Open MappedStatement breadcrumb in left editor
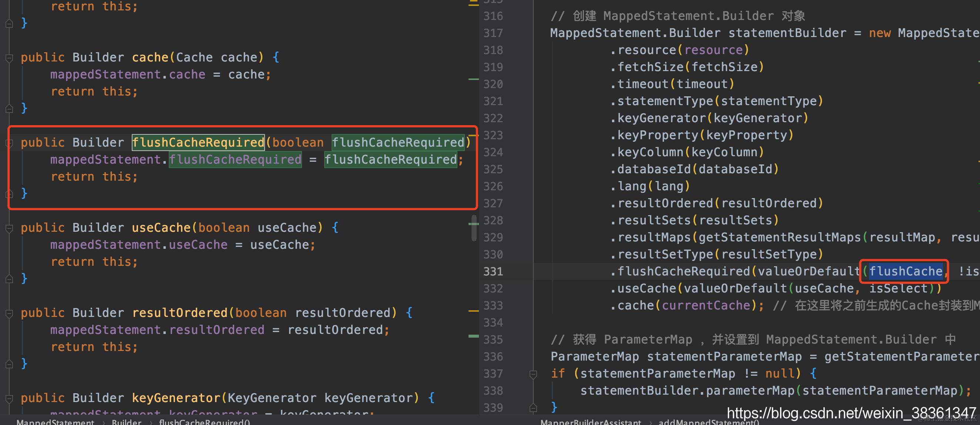This screenshot has height=425, width=980. 55,422
